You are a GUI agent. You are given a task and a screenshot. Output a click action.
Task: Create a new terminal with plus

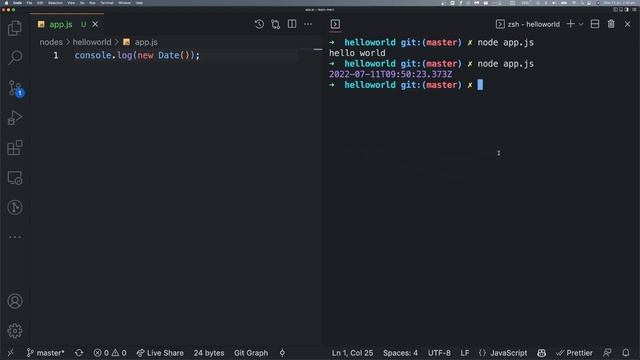click(x=571, y=24)
